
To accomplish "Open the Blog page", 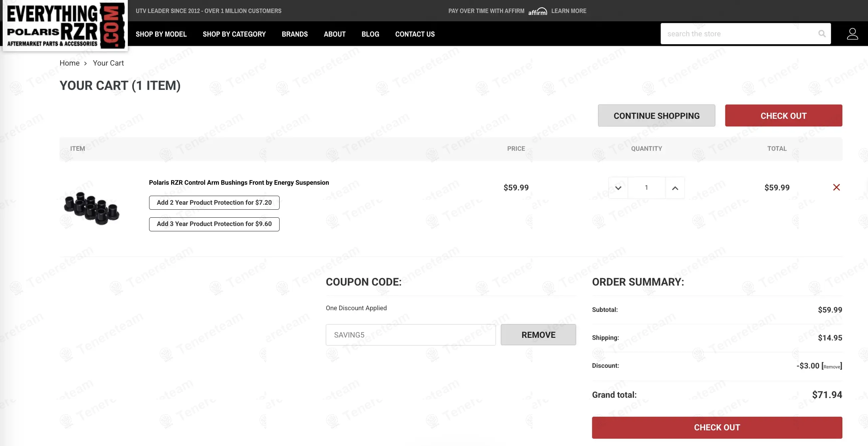I will pos(370,34).
